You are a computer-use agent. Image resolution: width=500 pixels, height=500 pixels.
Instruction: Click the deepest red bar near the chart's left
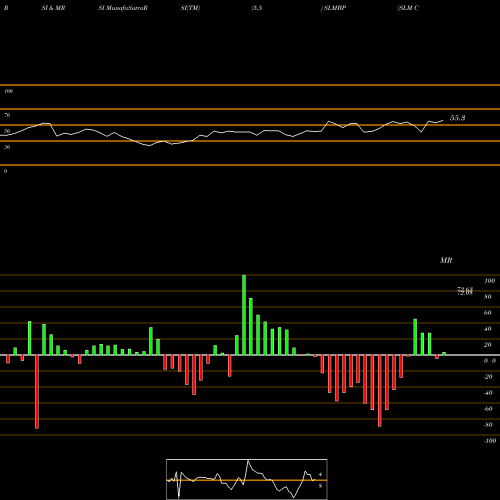coord(37,392)
